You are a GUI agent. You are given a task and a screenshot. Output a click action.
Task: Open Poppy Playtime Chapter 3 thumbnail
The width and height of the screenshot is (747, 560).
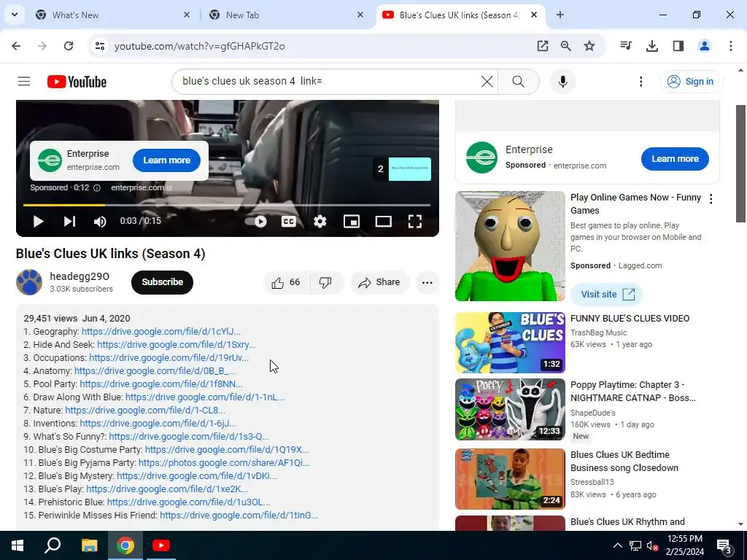pyautogui.click(x=510, y=410)
